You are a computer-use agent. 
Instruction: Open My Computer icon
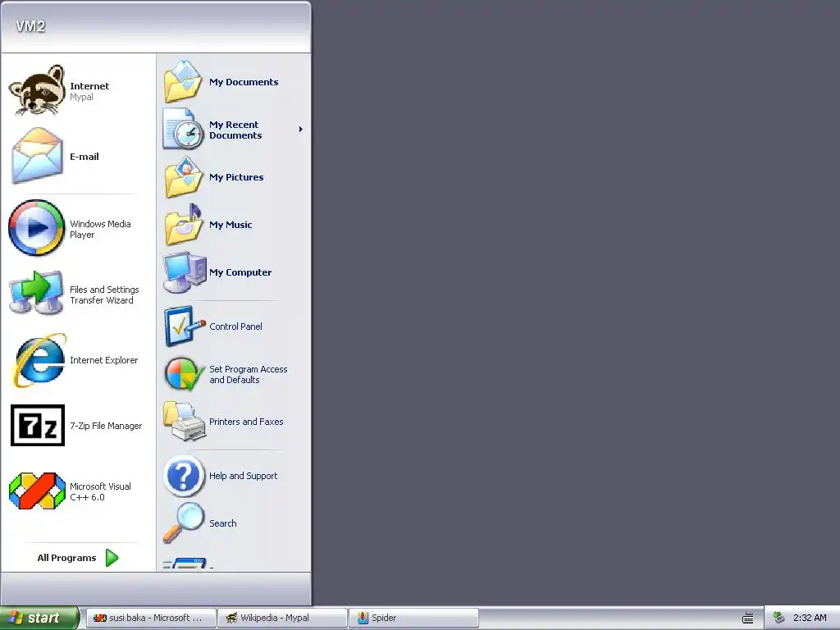click(x=185, y=272)
